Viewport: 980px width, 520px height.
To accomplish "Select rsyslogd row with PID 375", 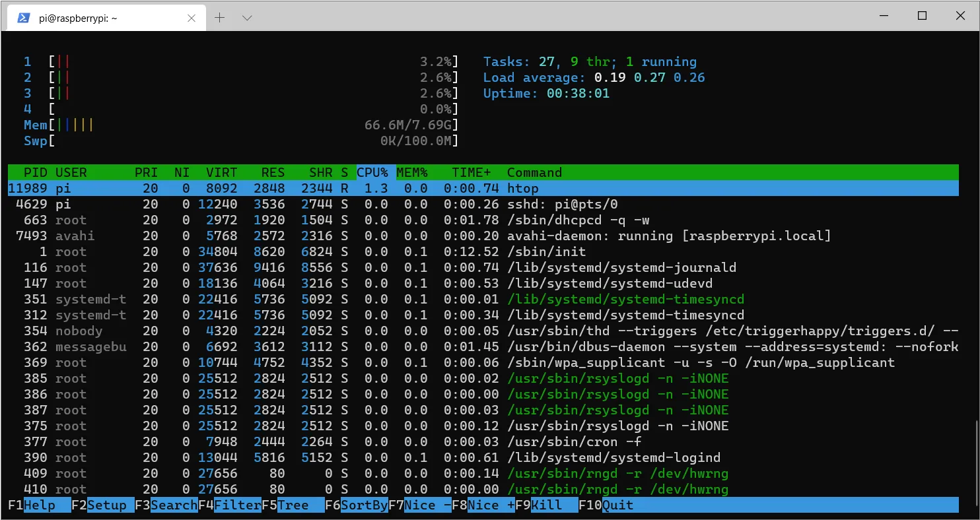I will pyautogui.click(x=483, y=426).
